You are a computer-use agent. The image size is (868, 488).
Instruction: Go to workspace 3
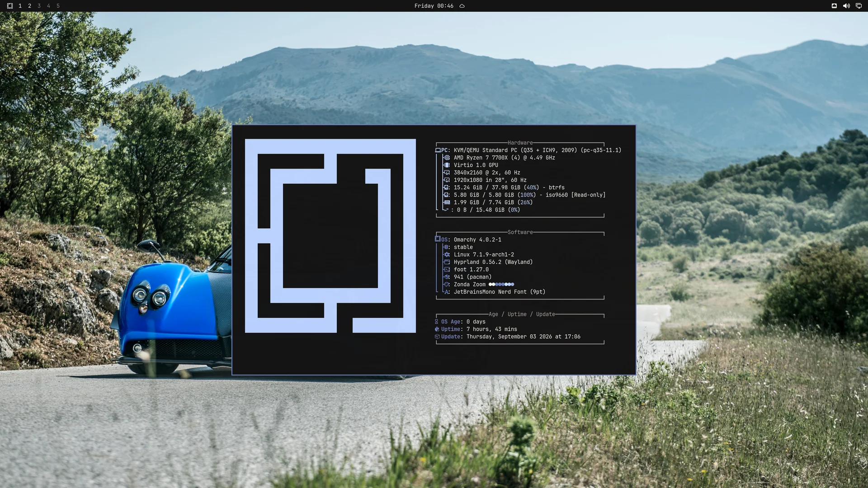39,6
